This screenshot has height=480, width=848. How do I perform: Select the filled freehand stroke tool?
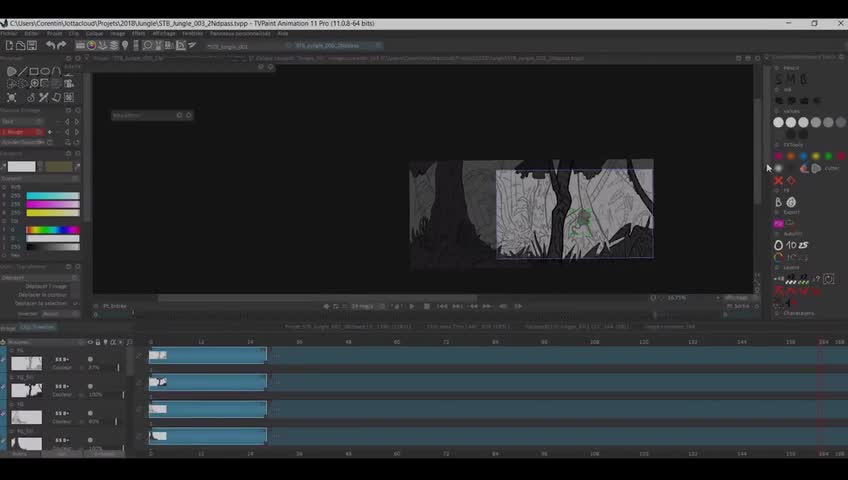coord(11,71)
